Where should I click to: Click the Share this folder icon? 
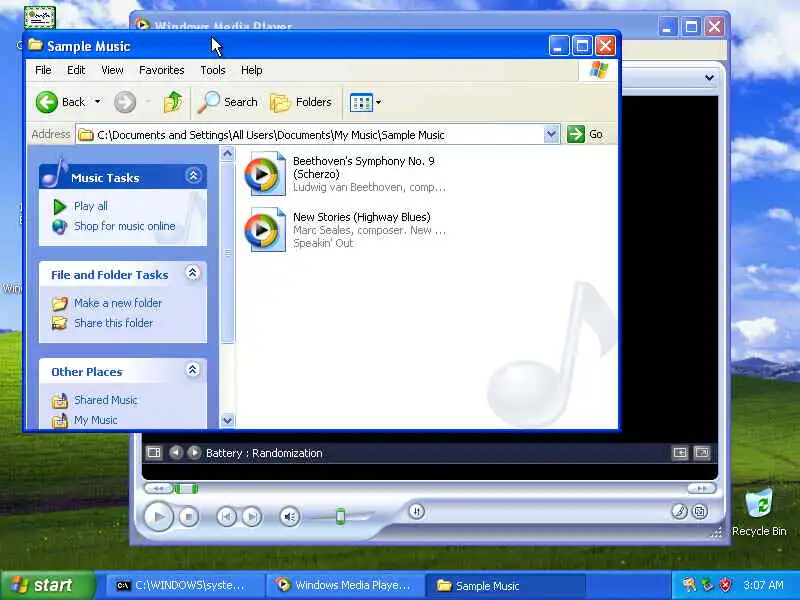[x=60, y=323]
